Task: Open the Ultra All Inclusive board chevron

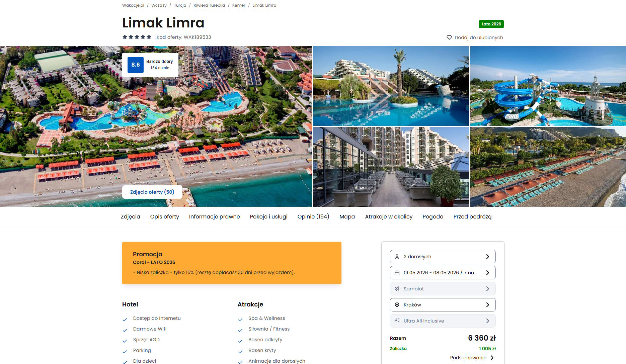Action: (487, 321)
